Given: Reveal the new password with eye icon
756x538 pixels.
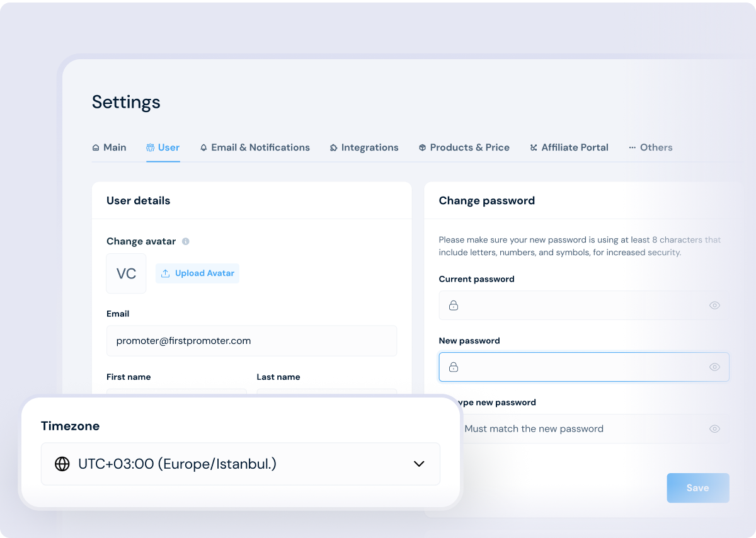Looking at the screenshot, I should (714, 367).
